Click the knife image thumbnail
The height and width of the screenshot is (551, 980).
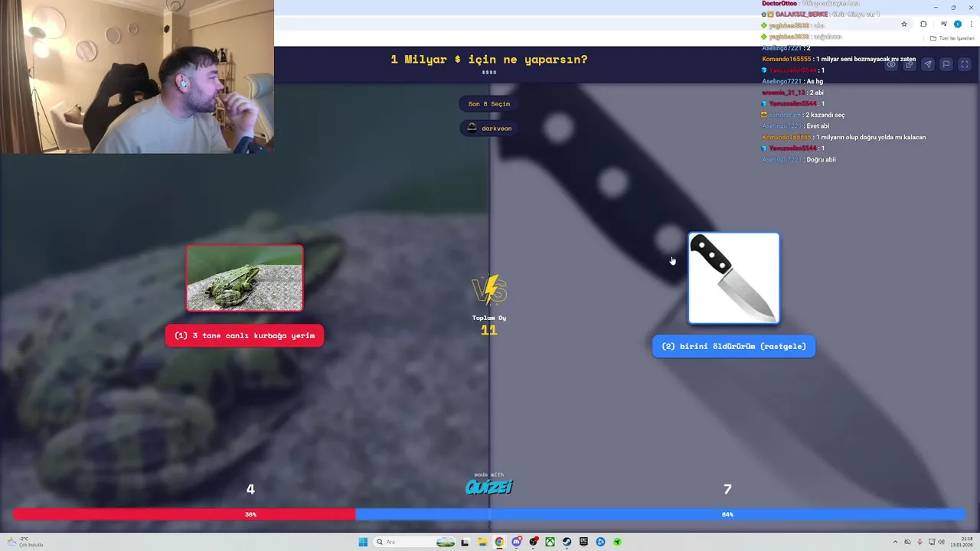pos(733,278)
